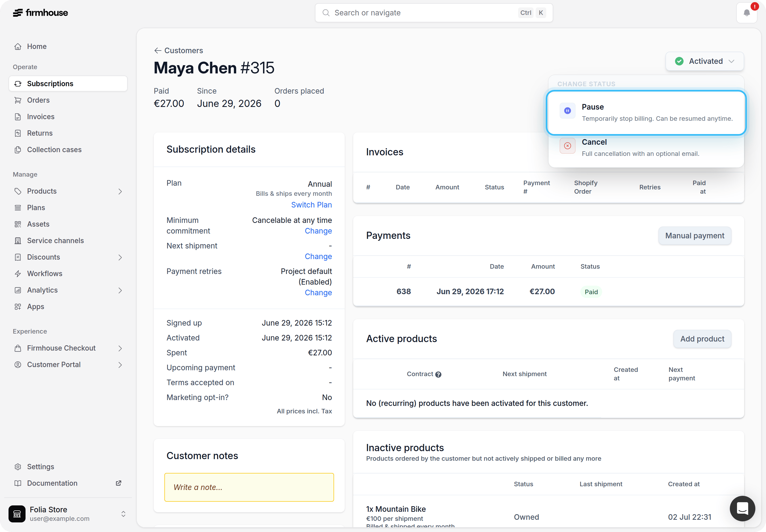Click the Subscriptions sync icon
The width and height of the screenshot is (766, 532).
pyautogui.click(x=18, y=84)
